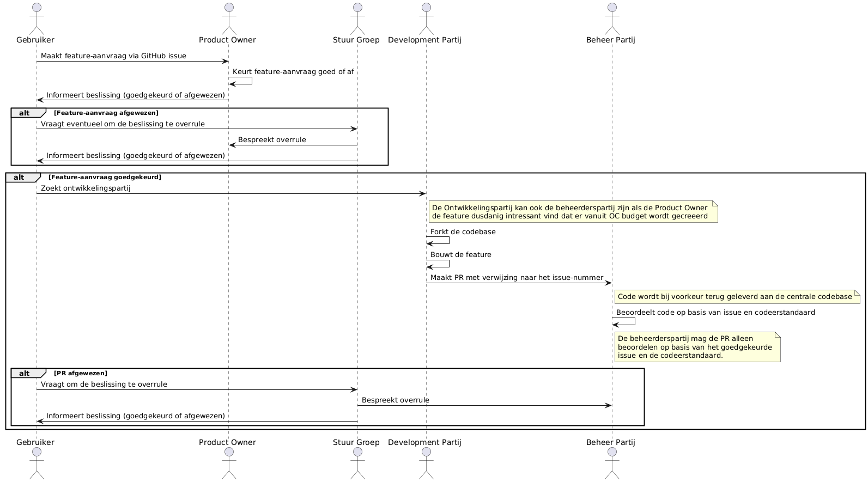Click the note starting 'De beheerderspartij mag de PR'
The image size is (868, 482).
point(696,347)
